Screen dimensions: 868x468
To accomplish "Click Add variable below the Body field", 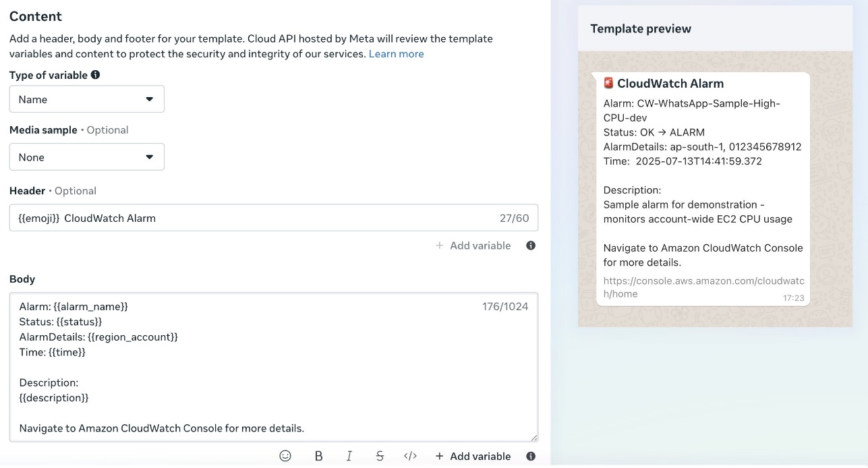I will click(473, 456).
